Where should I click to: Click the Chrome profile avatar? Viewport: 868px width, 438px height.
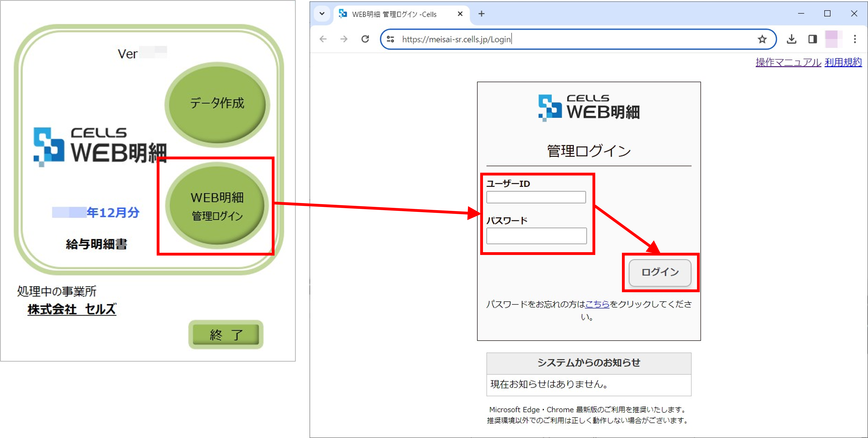pyautogui.click(x=833, y=39)
